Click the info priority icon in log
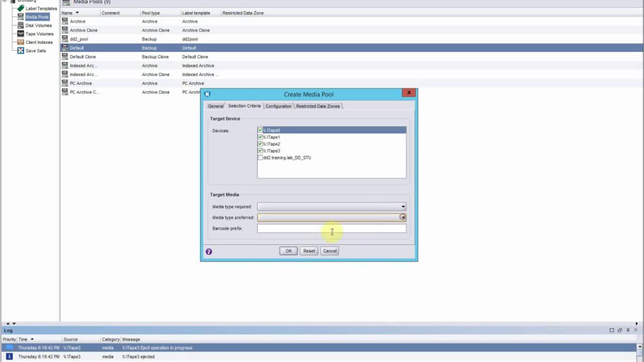This screenshot has width=644, height=362. click(x=9, y=356)
